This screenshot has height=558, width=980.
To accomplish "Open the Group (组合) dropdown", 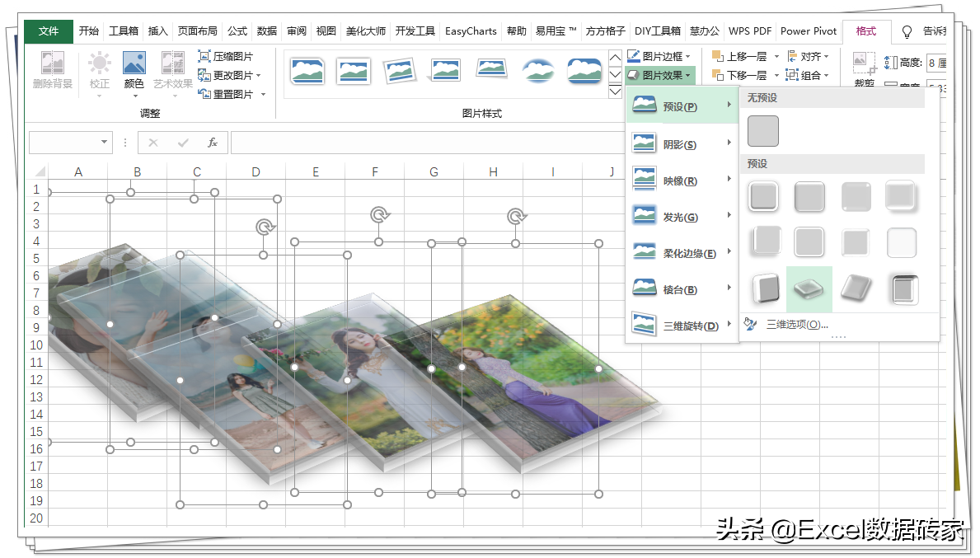I will [x=808, y=75].
